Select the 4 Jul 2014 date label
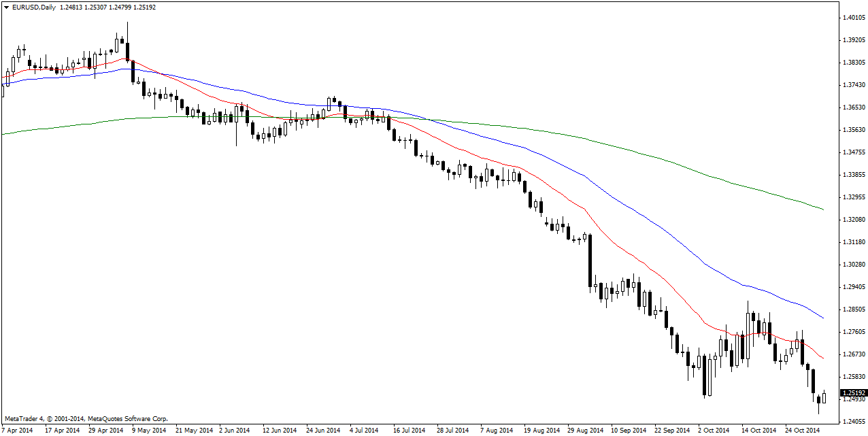This screenshot has height=436, width=868. coord(363,431)
